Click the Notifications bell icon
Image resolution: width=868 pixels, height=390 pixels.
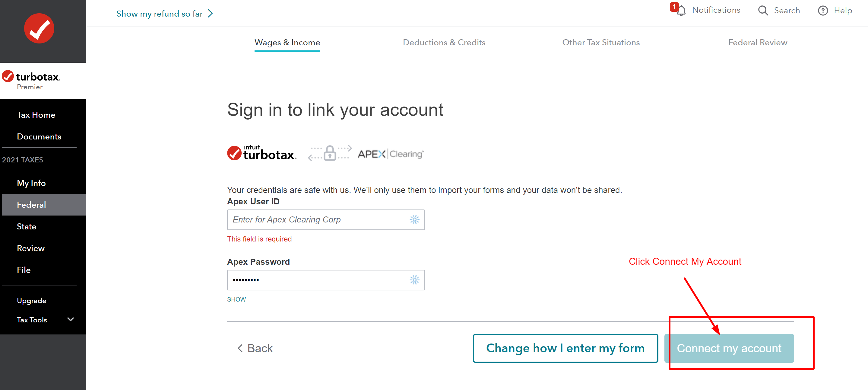tap(681, 11)
